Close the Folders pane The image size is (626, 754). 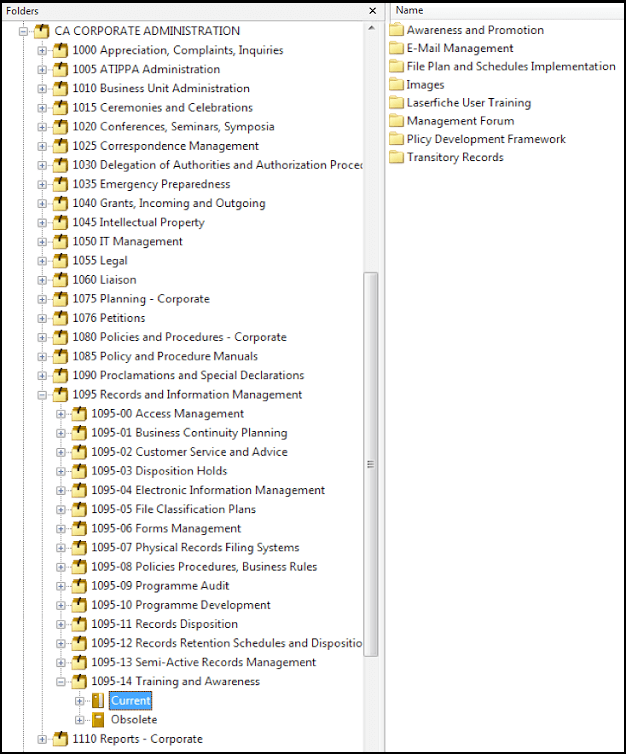[373, 11]
